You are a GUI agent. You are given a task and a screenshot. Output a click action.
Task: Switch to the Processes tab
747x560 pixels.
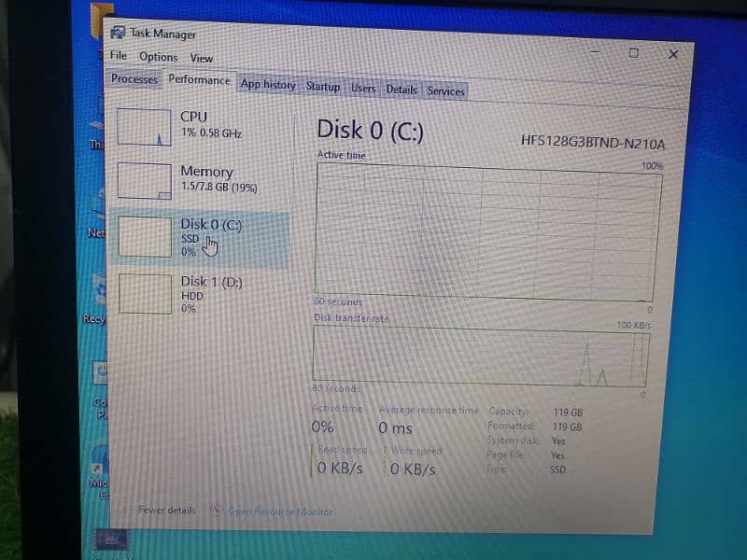click(x=134, y=78)
